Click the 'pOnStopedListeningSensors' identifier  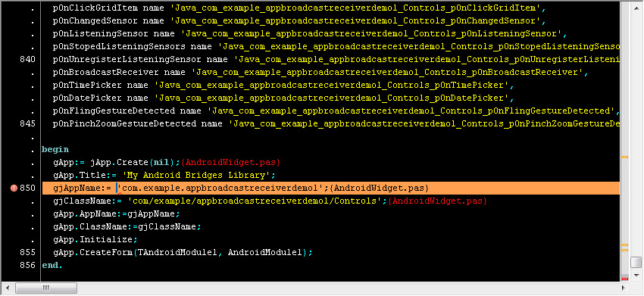click(x=119, y=47)
